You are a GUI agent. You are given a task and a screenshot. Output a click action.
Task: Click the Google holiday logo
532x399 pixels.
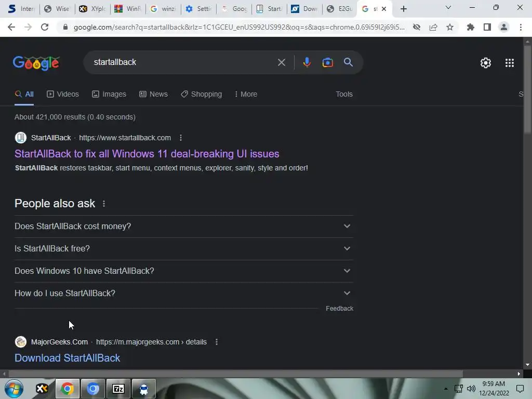[36, 63]
